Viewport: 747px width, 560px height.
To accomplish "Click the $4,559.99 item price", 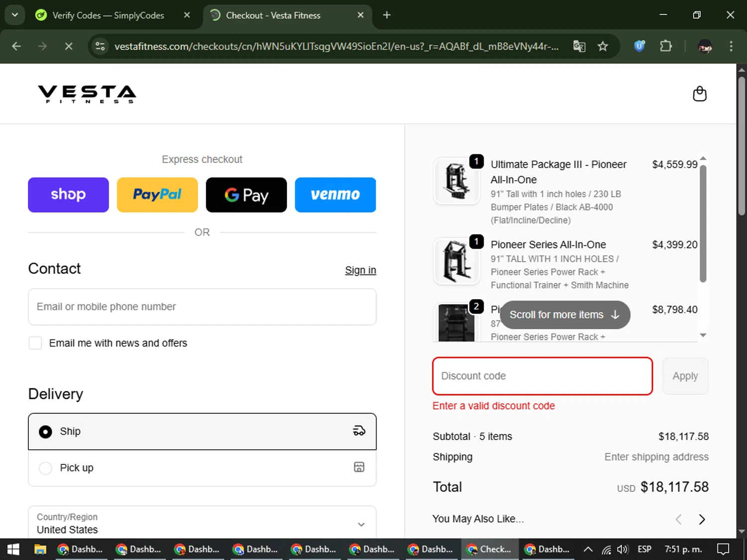I will pos(675,164).
